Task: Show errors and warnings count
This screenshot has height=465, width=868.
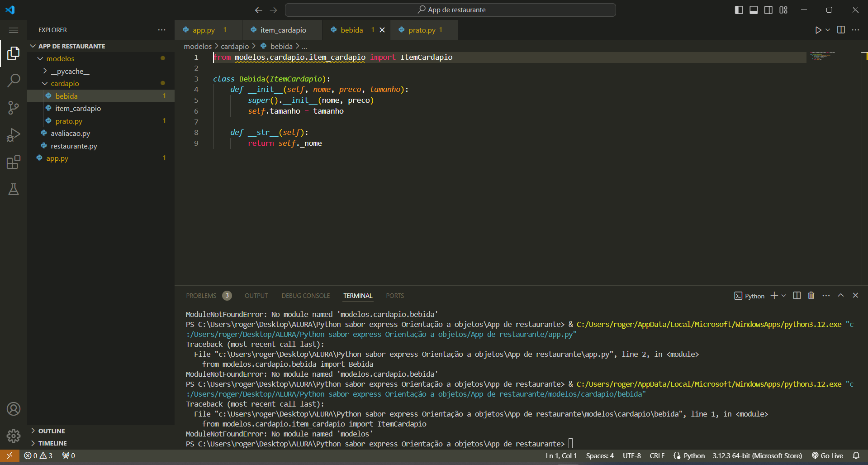Action: pyautogui.click(x=38, y=455)
